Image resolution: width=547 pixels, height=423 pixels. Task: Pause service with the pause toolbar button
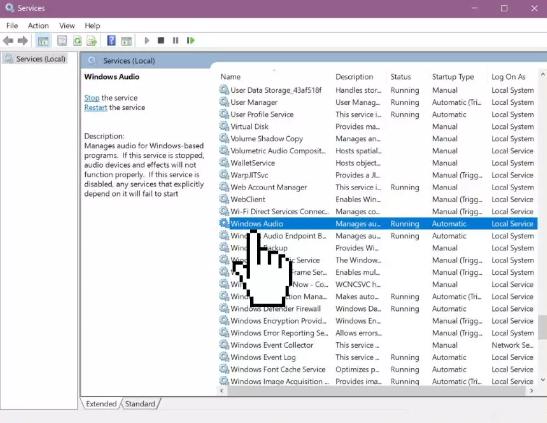[x=175, y=40]
